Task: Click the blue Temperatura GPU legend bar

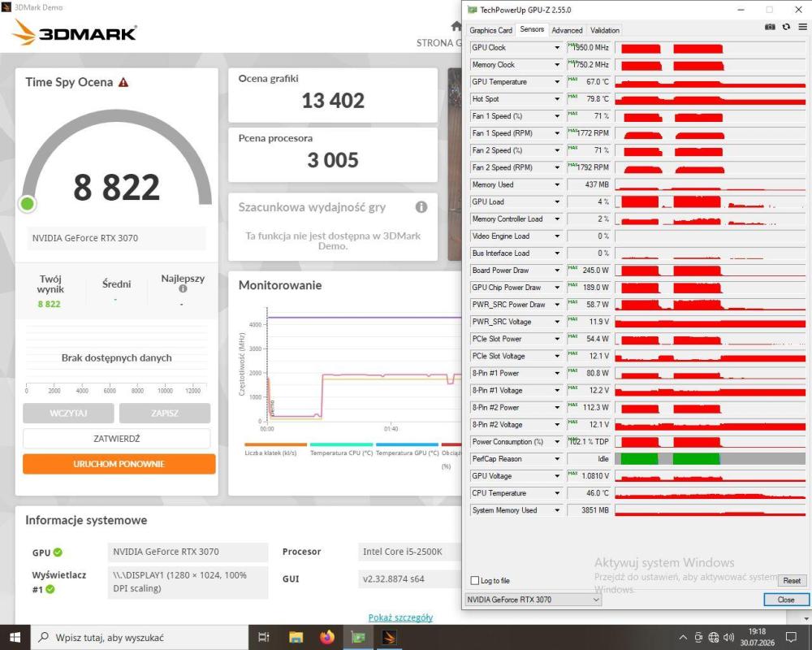Action: (x=407, y=444)
